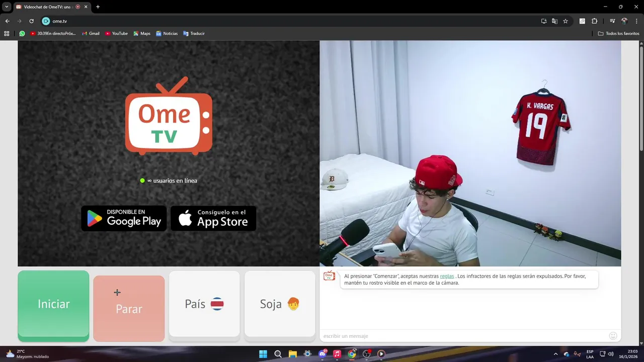Bookmark this page with the star icon

[566, 21]
